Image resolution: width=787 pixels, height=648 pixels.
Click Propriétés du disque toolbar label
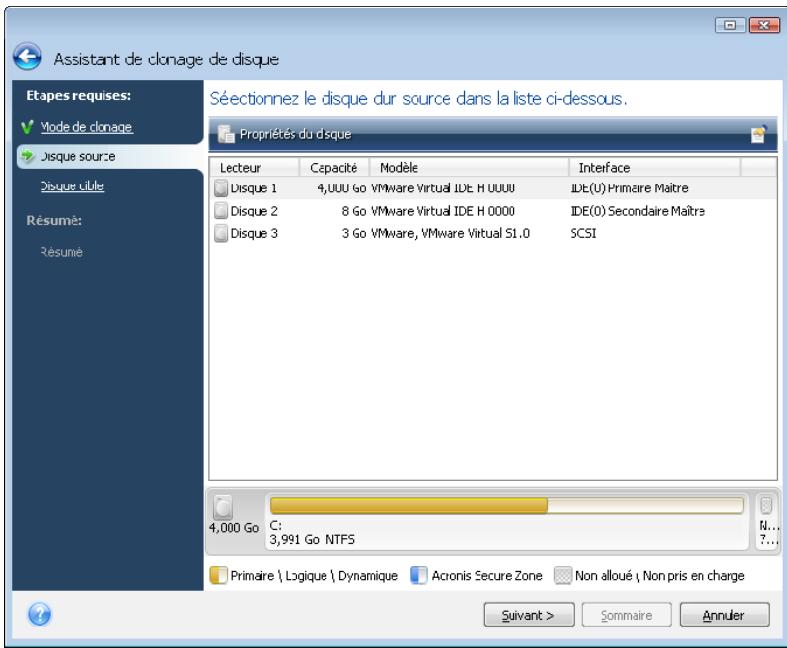click(x=295, y=134)
